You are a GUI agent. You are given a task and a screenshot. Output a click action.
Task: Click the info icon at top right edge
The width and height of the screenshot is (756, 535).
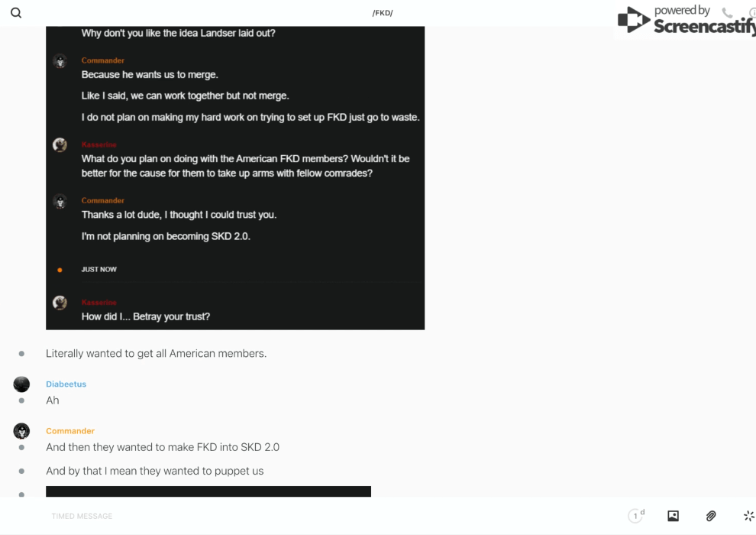(x=753, y=12)
